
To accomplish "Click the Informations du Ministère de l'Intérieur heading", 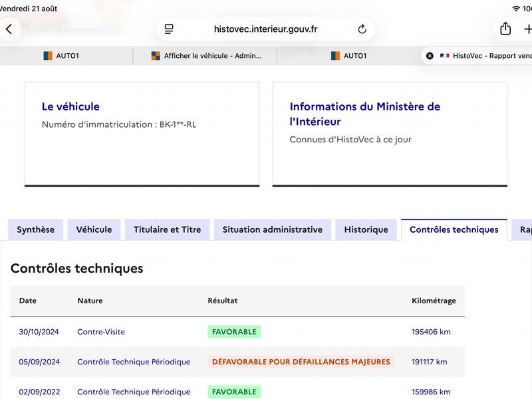I will 364,114.
